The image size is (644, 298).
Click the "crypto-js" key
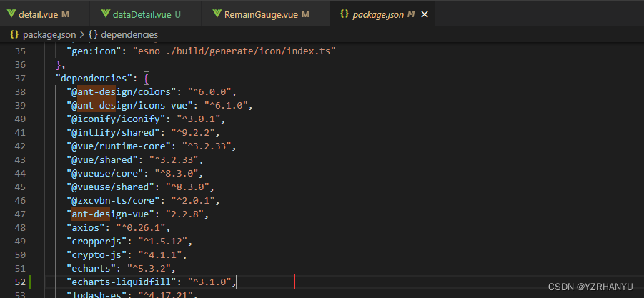pyautogui.click(x=97, y=254)
